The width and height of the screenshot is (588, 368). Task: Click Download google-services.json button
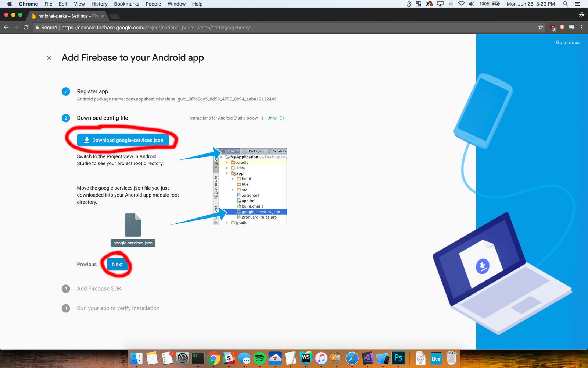pyautogui.click(x=123, y=140)
